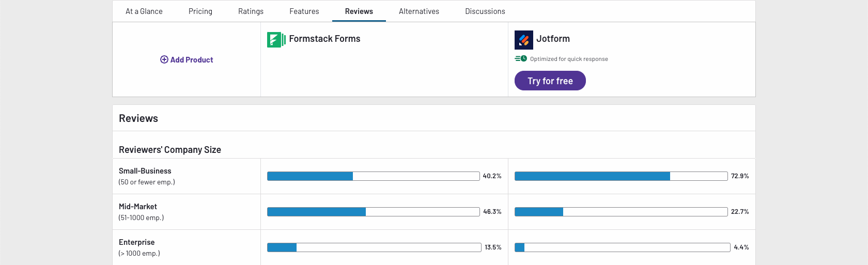Select the Features tab
Viewport: 868px width, 265px height.
point(304,11)
